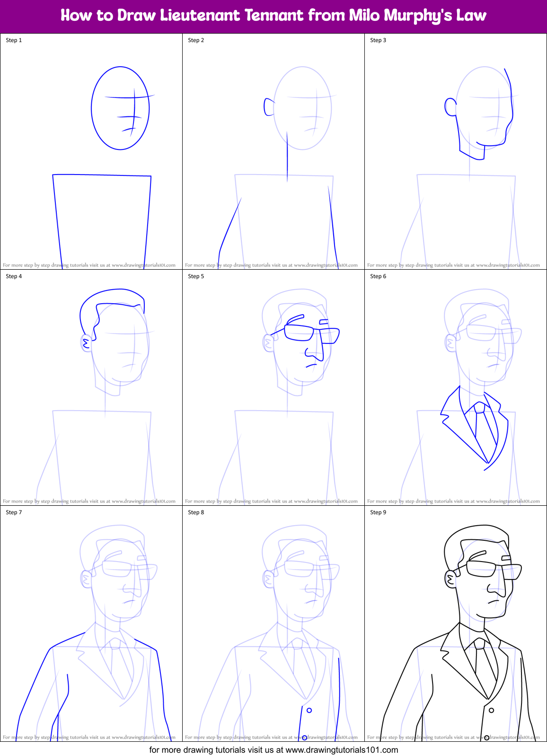This screenshot has width=547, height=756.
Task: Click the 'Step 6' label
Action: [x=378, y=276]
